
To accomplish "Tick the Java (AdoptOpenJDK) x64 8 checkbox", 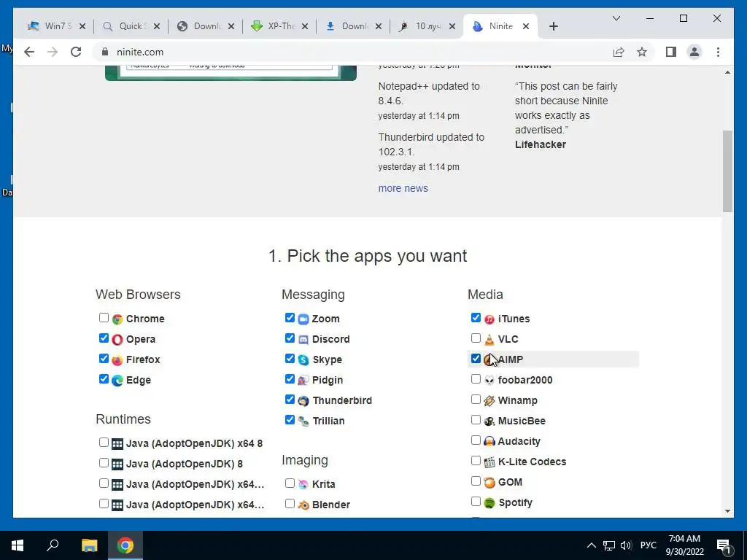I will (104, 443).
